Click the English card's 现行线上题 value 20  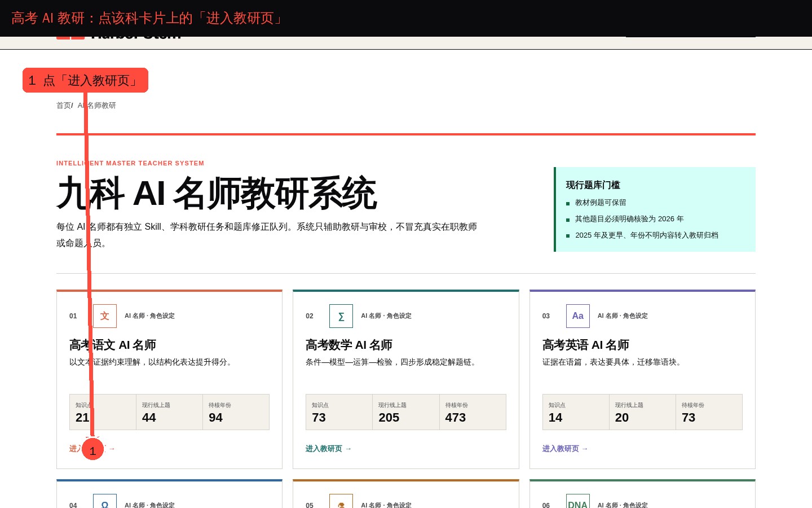pos(622,418)
